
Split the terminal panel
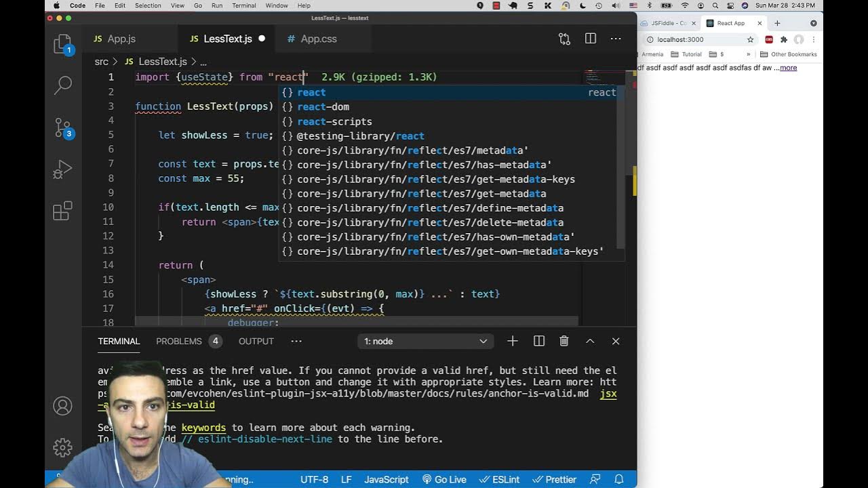pyautogui.click(x=539, y=341)
